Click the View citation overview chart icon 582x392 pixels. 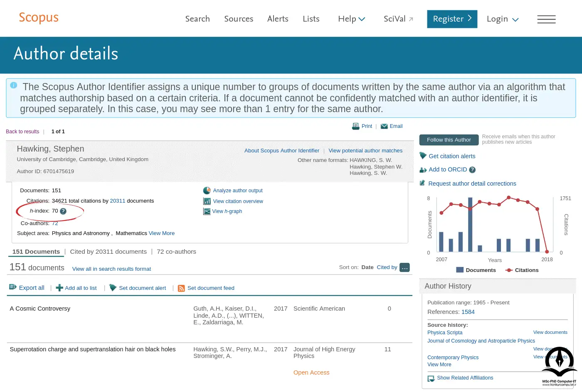207,201
